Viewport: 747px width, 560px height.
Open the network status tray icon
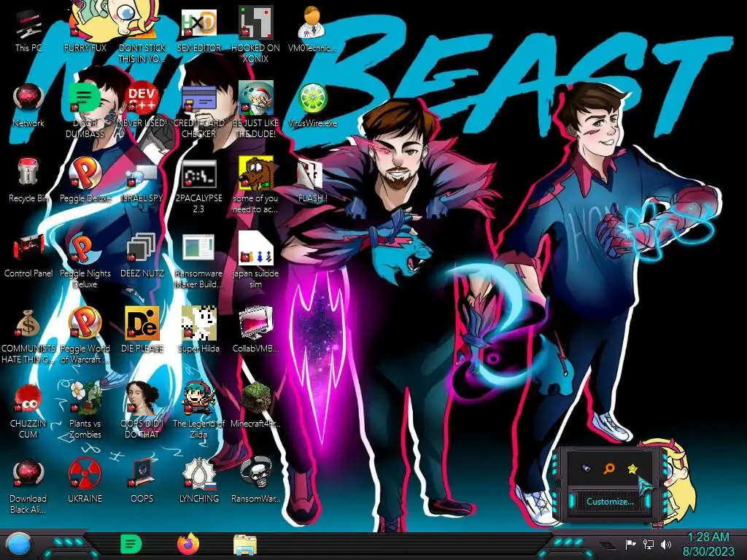tap(649, 544)
